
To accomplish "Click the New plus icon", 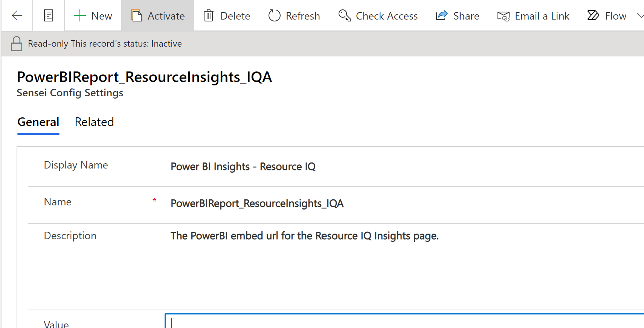I will coord(80,16).
